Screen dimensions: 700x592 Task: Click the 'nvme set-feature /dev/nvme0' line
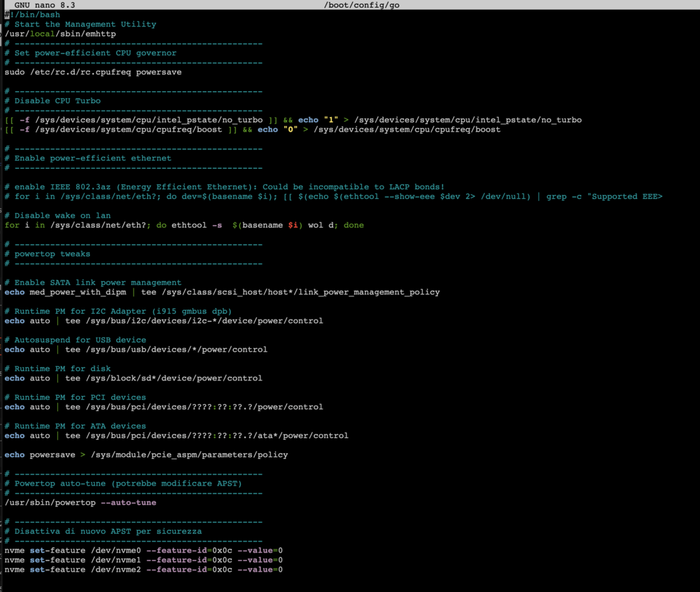[x=143, y=551]
